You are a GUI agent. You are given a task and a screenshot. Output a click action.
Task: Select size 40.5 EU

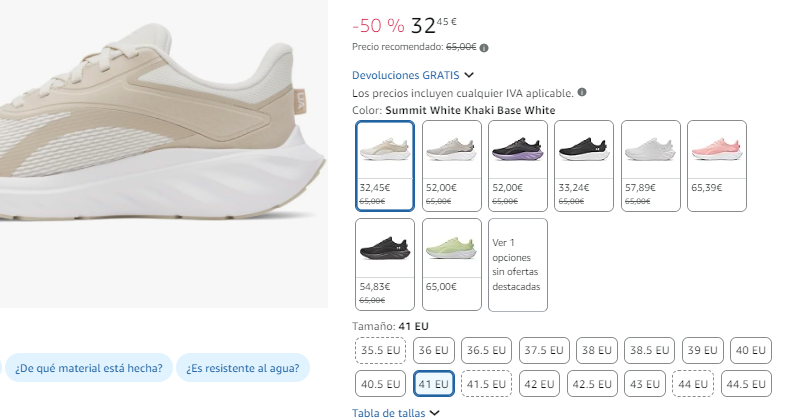pos(380,384)
